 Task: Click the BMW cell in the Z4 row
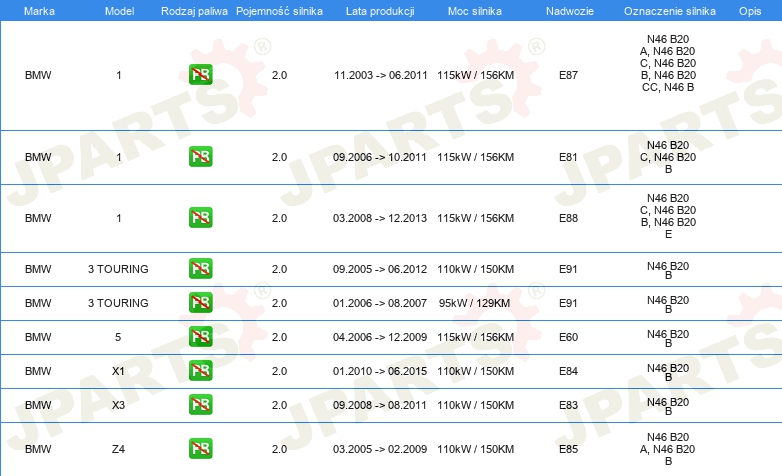pos(38,449)
